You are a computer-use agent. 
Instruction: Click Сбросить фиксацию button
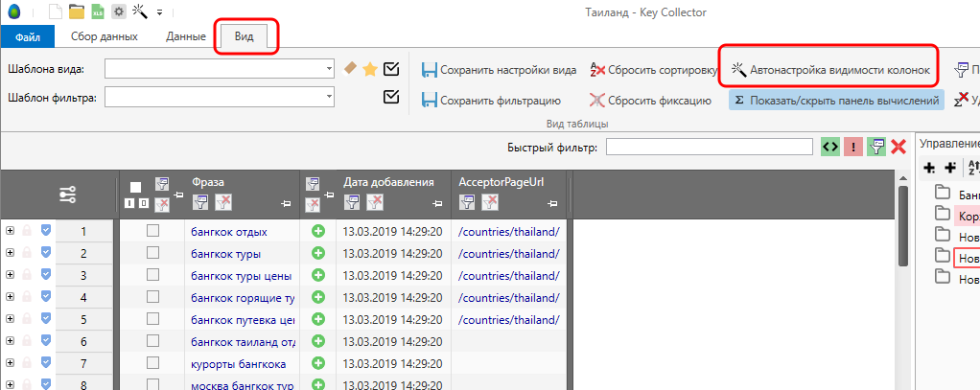pos(650,100)
